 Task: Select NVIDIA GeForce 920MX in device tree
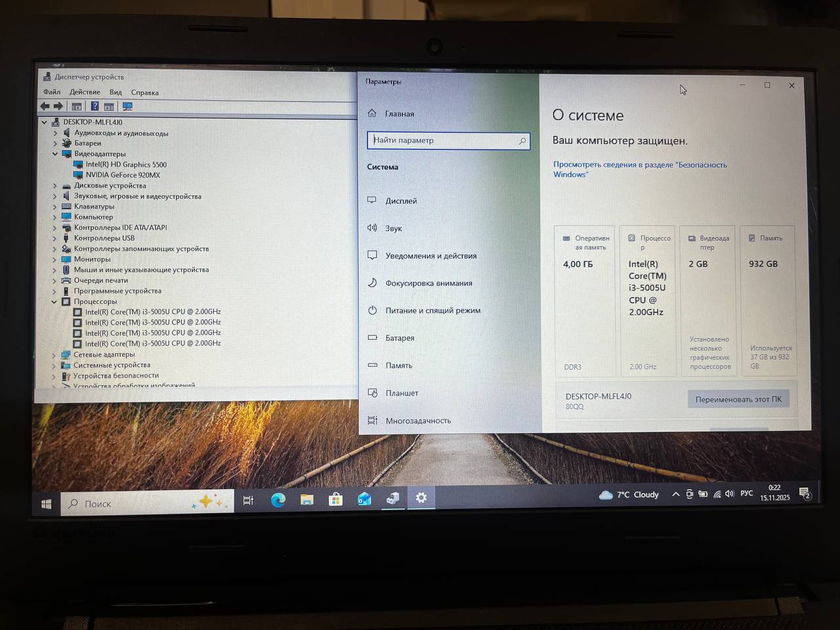pos(123,175)
